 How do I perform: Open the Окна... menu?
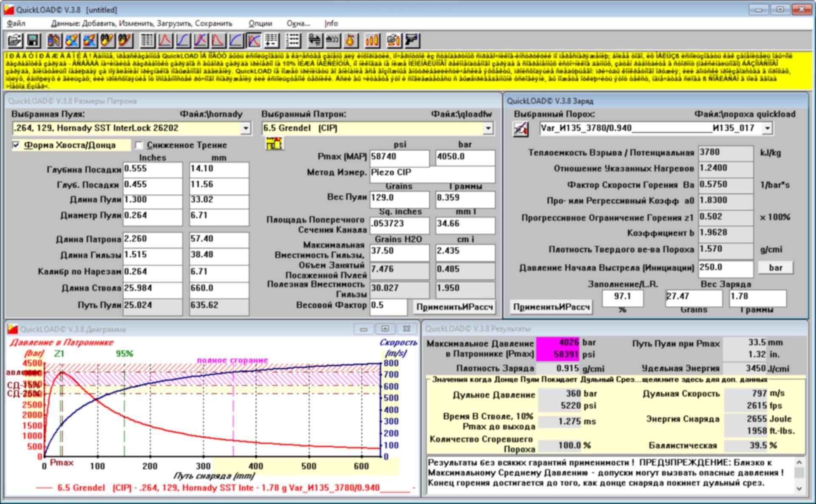pyautogui.click(x=298, y=23)
